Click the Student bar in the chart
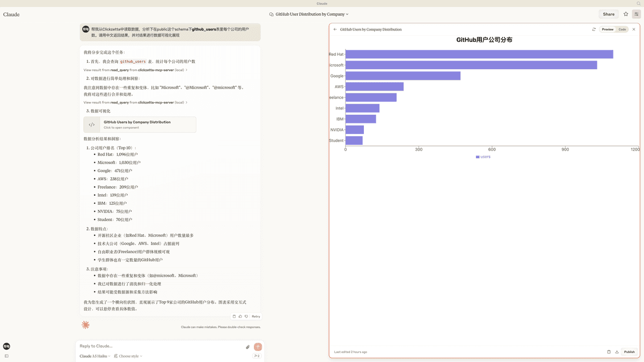Image resolution: width=644 pixels, height=362 pixels. pos(354,141)
